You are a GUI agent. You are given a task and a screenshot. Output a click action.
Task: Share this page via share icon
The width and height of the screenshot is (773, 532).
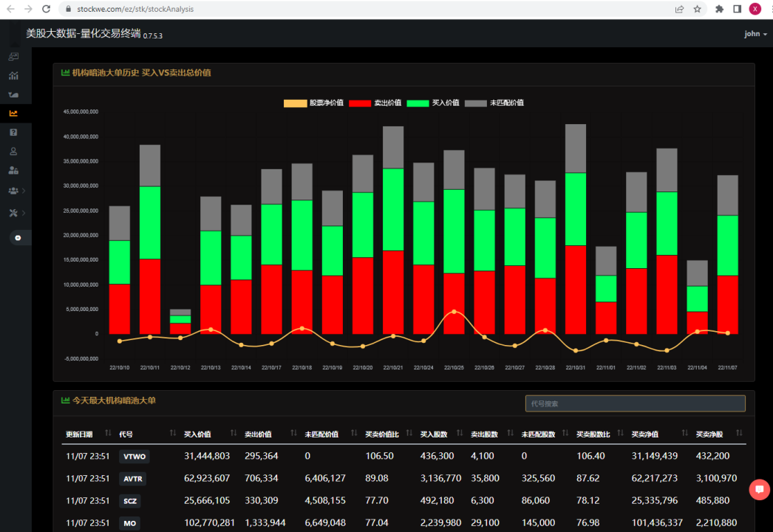[x=679, y=9]
